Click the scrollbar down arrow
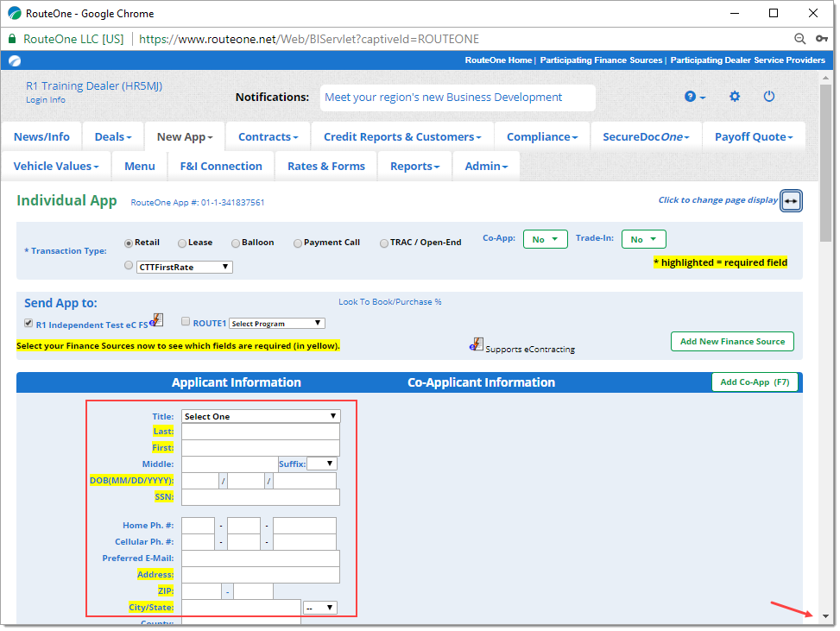This screenshot has width=840, height=631. tap(825, 616)
